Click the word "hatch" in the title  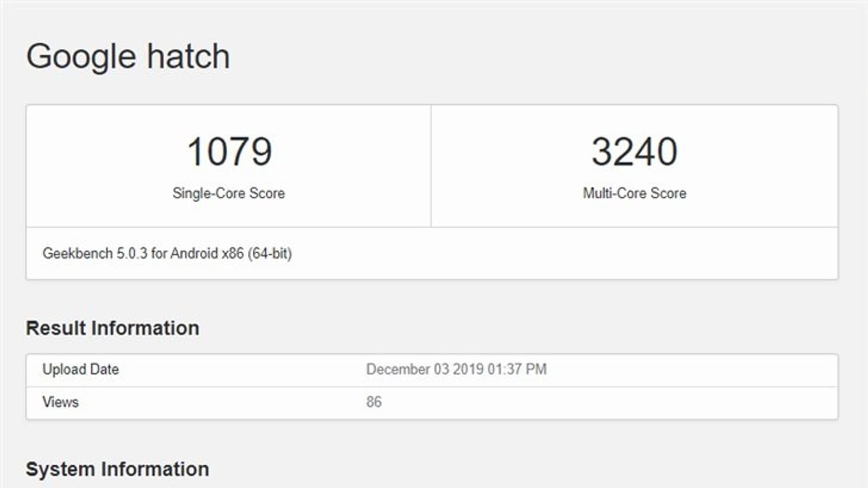[189, 56]
